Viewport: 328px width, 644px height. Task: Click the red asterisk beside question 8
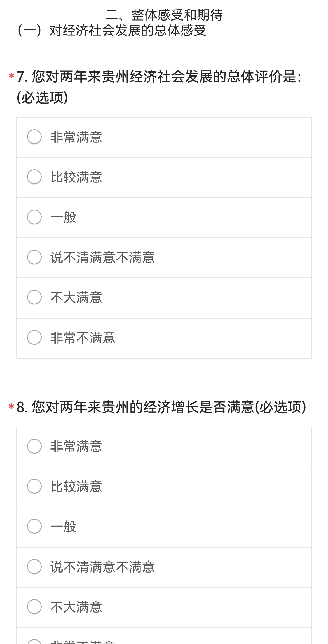tap(11, 407)
